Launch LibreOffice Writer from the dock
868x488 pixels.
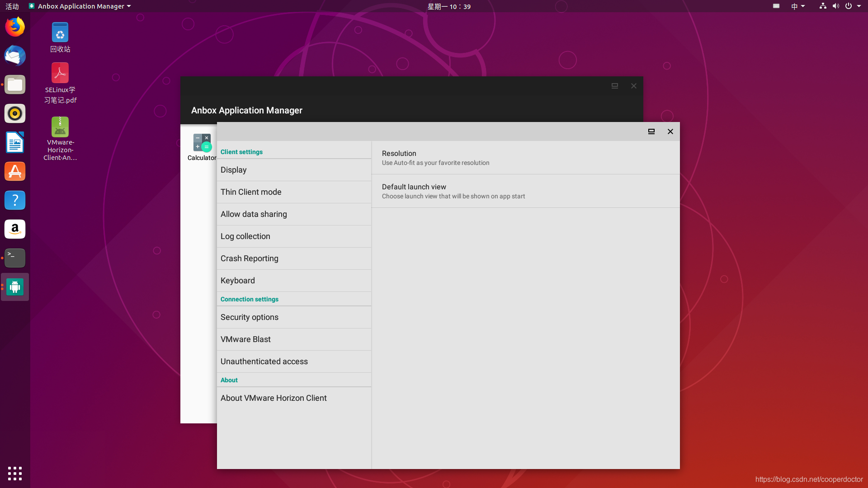point(15,143)
